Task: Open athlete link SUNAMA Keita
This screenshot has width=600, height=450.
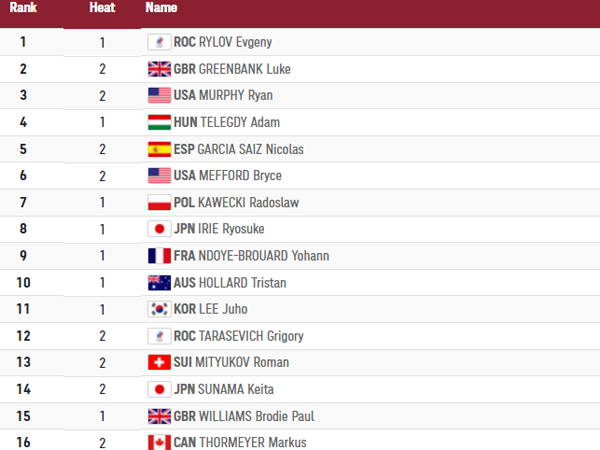Action: tap(237, 389)
